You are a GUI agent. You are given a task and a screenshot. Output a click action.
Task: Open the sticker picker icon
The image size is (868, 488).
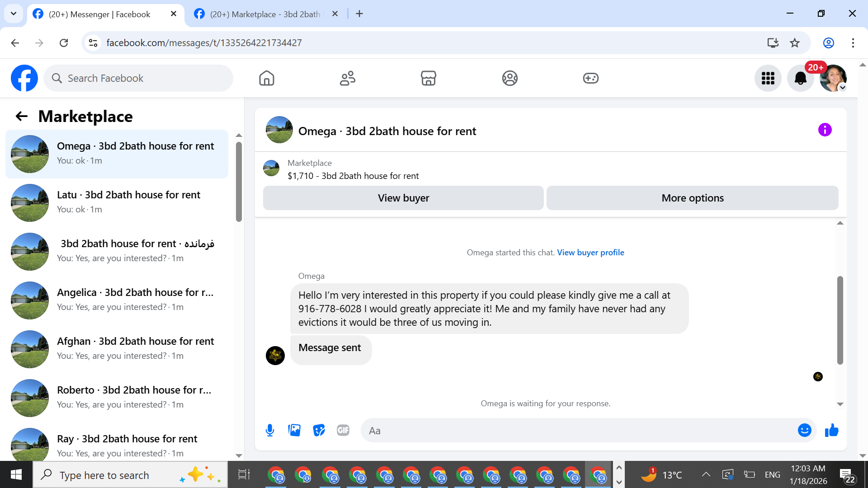tap(319, 430)
